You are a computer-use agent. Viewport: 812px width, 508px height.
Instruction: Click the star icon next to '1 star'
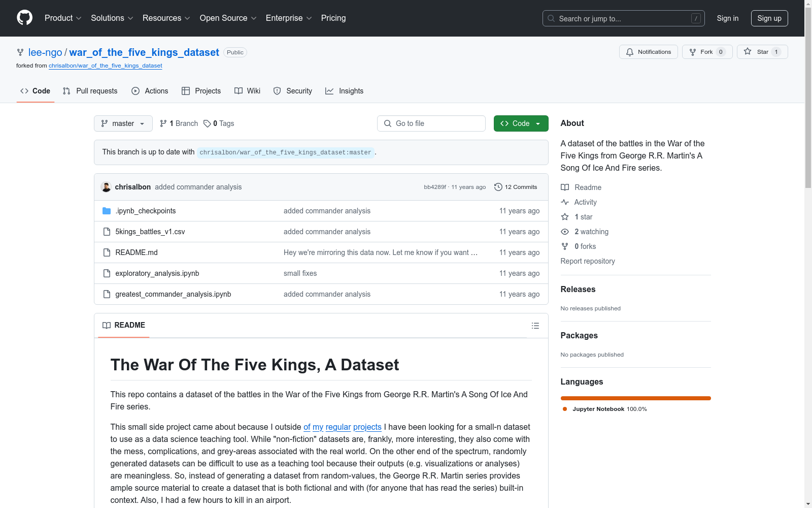tap(565, 217)
